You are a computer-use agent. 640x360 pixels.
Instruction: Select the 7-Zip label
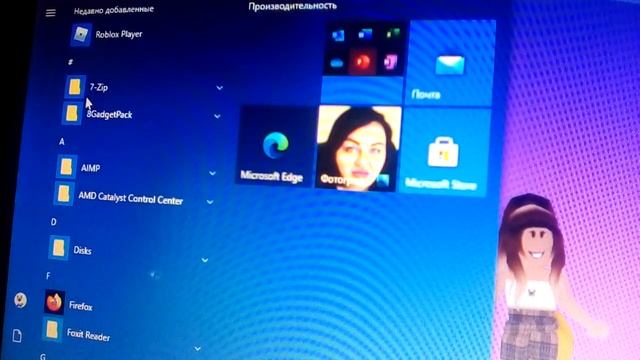tap(99, 87)
